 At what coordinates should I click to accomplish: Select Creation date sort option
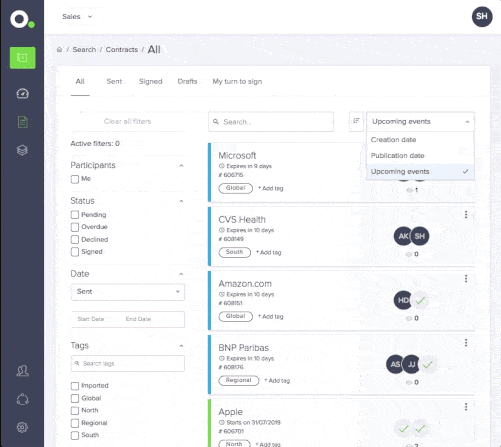coord(420,140)
